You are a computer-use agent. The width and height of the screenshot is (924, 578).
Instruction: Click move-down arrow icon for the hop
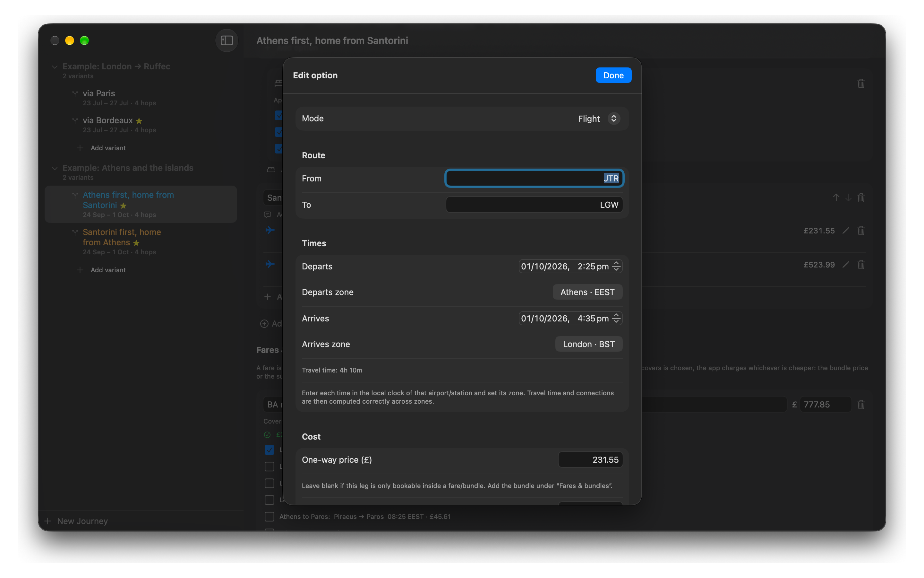point(848,197)
